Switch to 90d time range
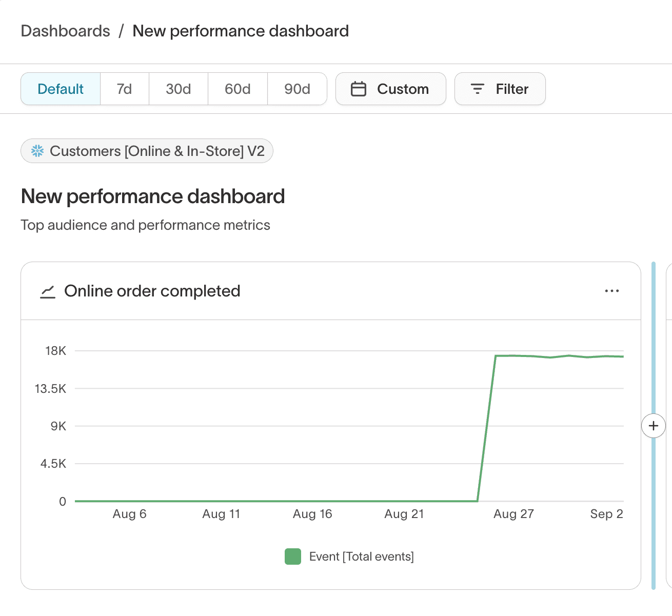672x616 pixels. pyautogui.click(x=297, y=89)
